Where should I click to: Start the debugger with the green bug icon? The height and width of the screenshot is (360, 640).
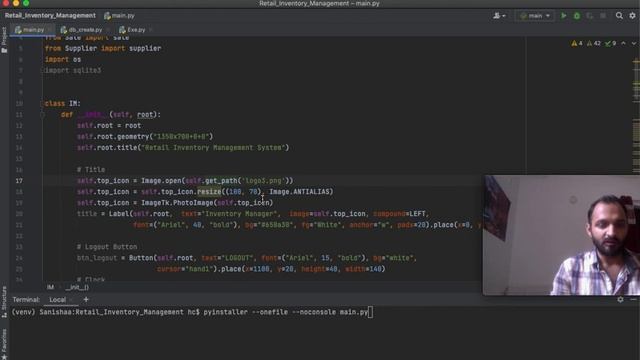[x=577, y=16]
